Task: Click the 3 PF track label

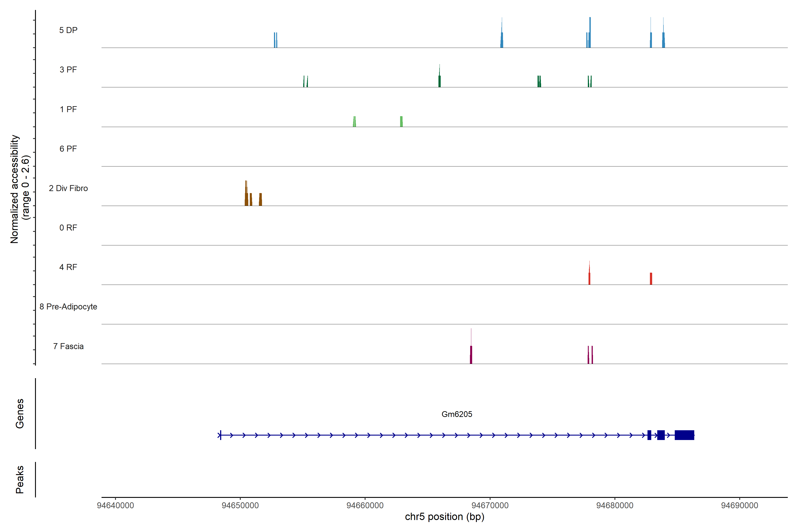Action: [68, 70]
